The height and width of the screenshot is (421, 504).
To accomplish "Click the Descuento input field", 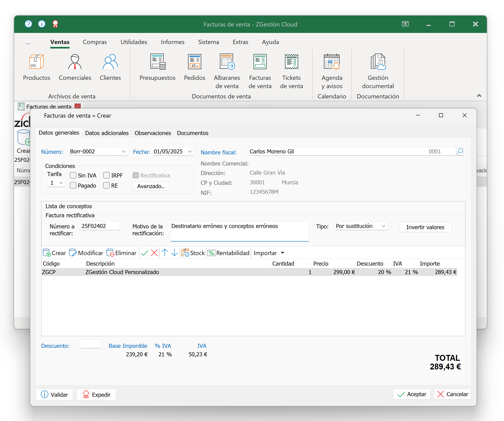I will pos(91,344).
